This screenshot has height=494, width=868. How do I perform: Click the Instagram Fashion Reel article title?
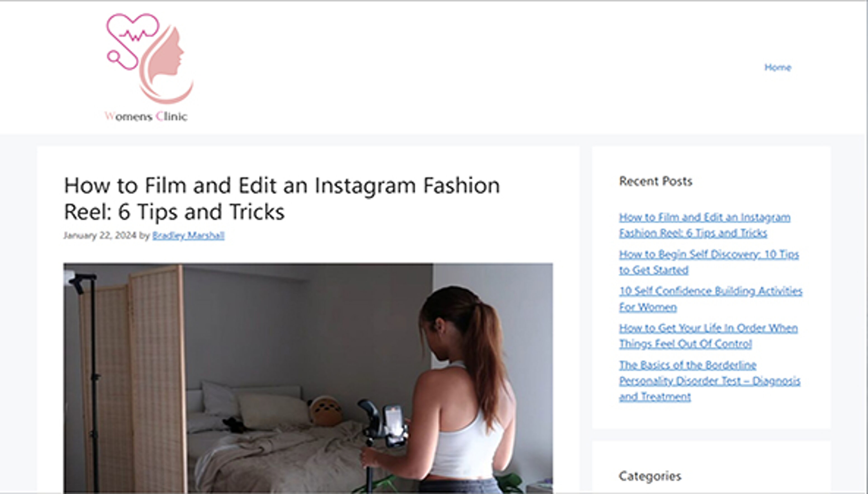(x=282, y=198)
